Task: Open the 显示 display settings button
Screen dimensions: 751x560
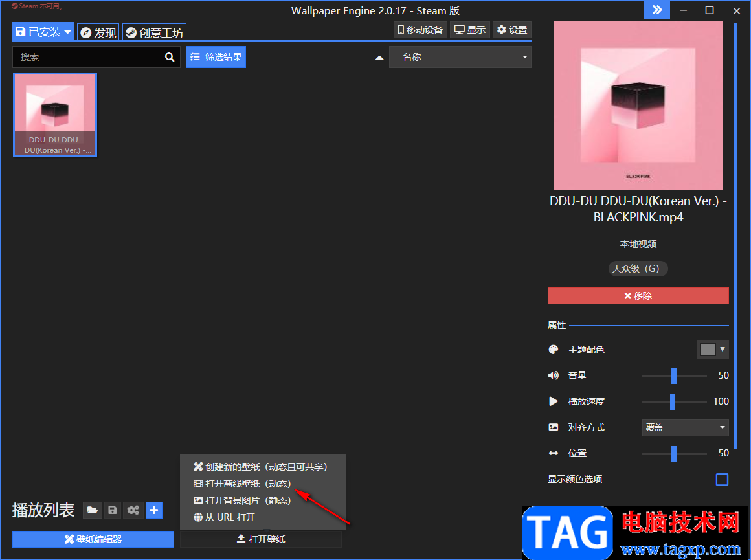Action: coord(470,30)
